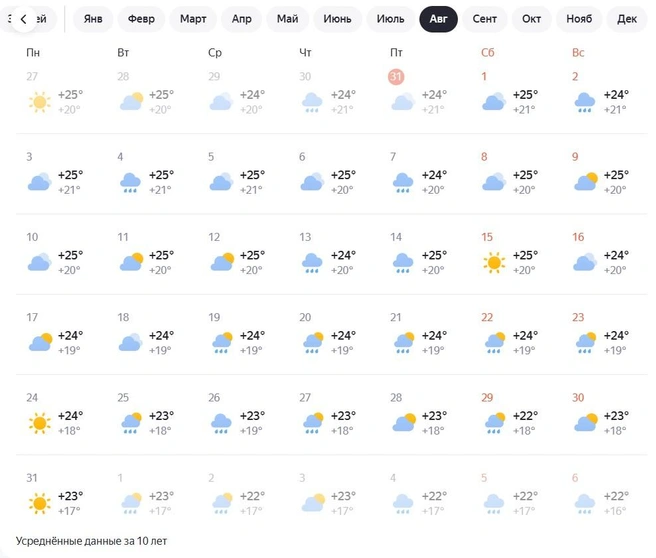Select the Май month tab

click(287, 19)
